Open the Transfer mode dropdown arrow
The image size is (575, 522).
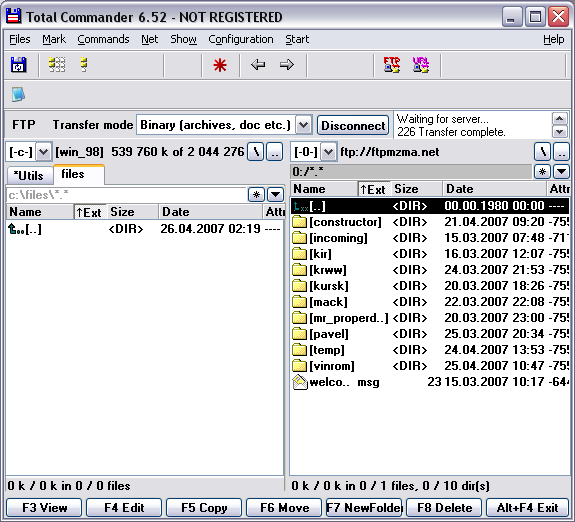point(304,125)
